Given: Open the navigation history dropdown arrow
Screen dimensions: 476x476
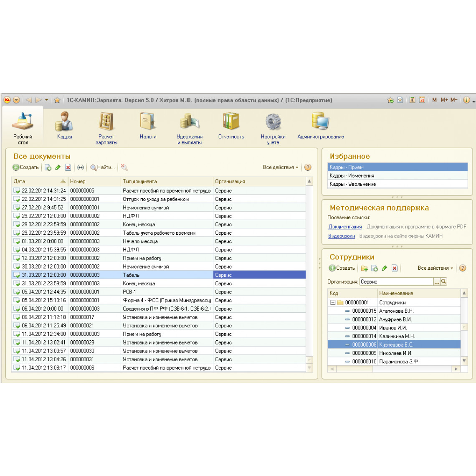Looking at the screenshot, I should coord(46,100).
